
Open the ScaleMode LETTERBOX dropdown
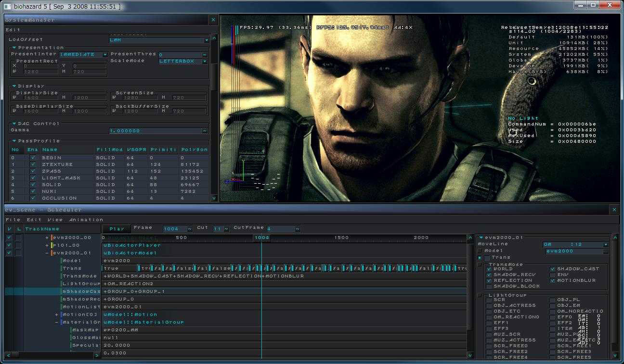[205, 62]
